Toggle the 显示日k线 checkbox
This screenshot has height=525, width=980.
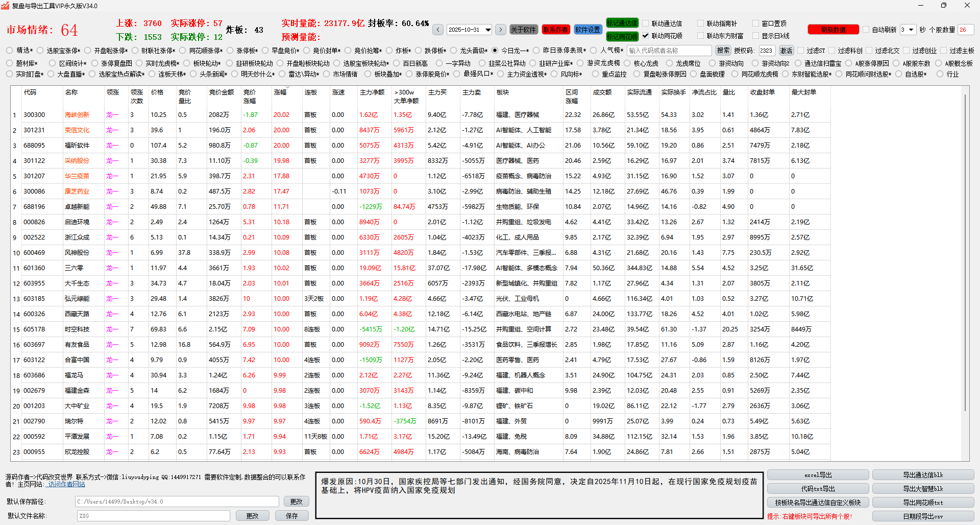coord(756,36)
